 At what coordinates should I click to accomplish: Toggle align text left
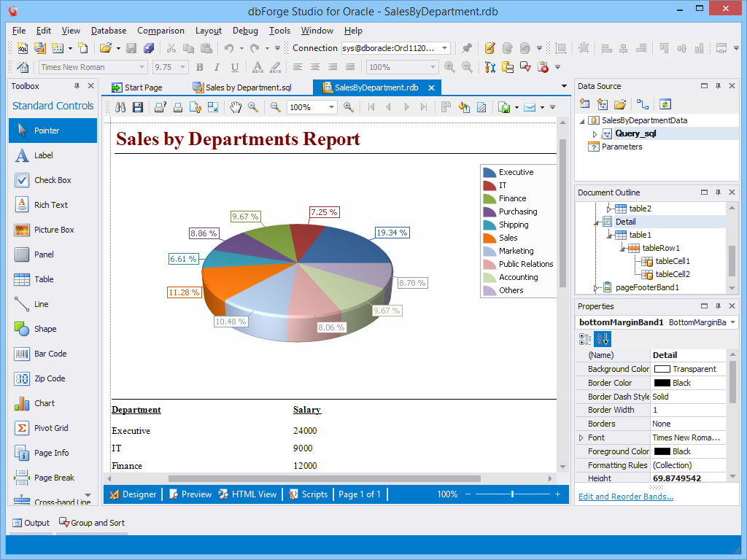tap(298, 67)
